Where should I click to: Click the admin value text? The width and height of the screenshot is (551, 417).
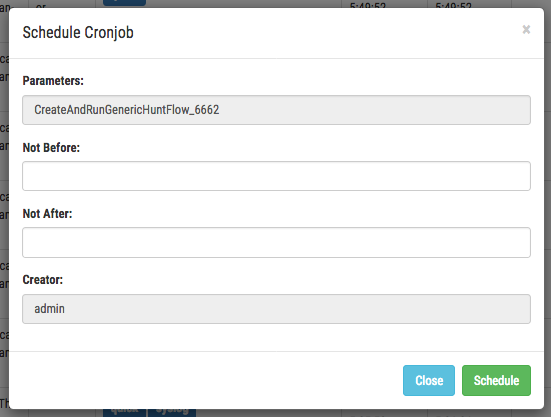click(49, 309)
